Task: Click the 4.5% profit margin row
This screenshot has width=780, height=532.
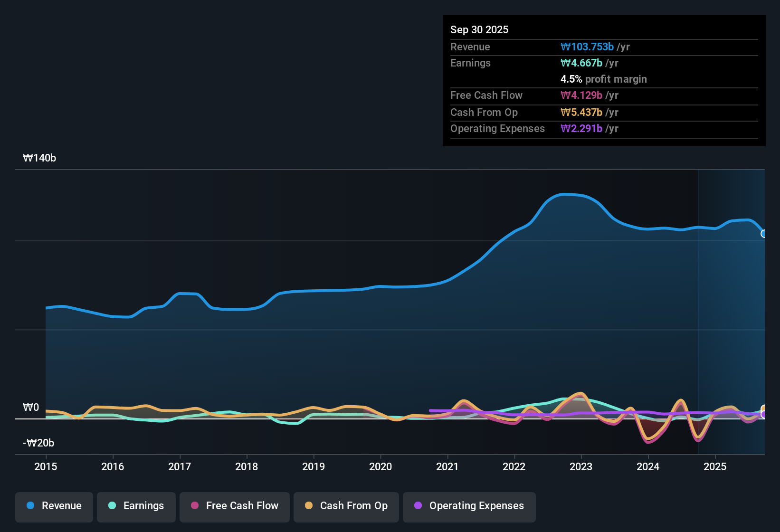Action: [604, 79]
